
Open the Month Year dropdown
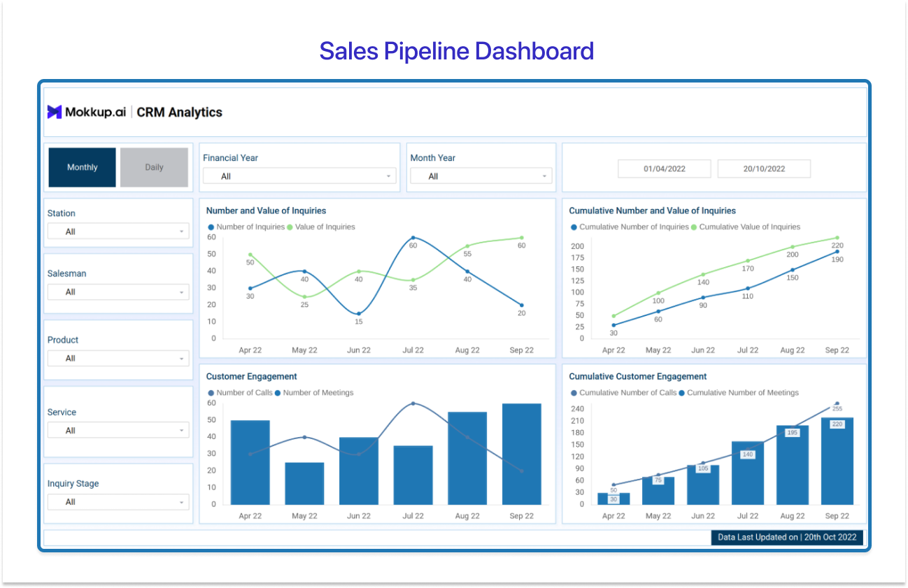tap(481, 176)
